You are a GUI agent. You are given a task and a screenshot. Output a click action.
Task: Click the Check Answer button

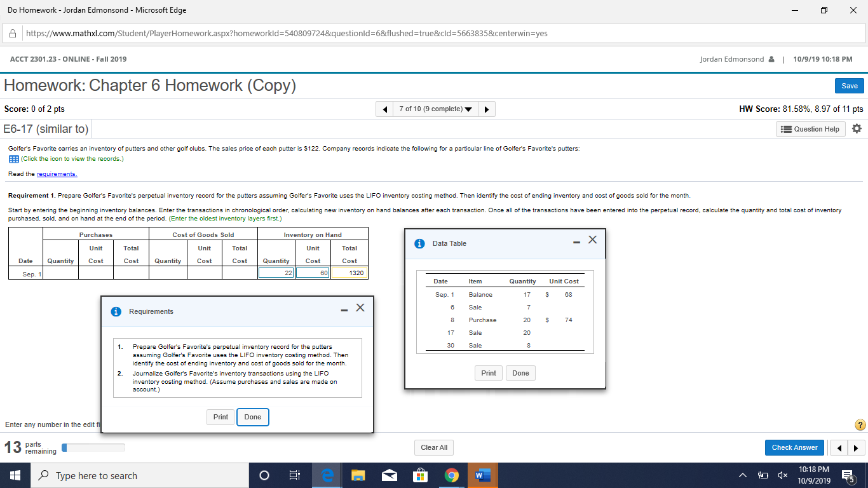click(x=794, y=447)
